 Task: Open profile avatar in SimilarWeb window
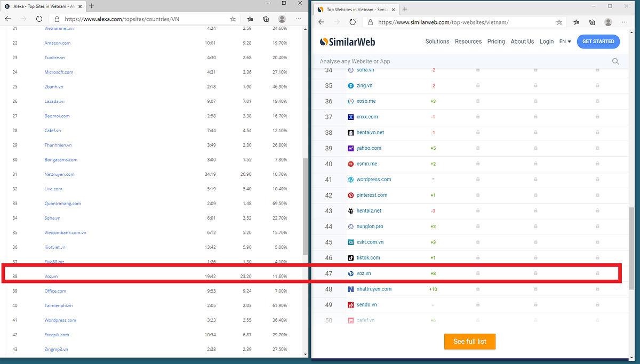[x=608, y=22]
